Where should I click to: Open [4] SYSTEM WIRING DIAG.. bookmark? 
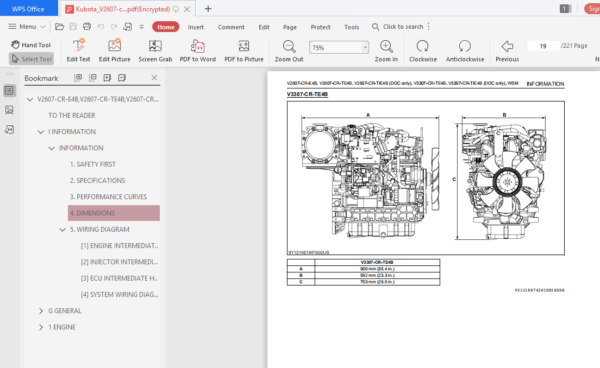coord(119,295)
